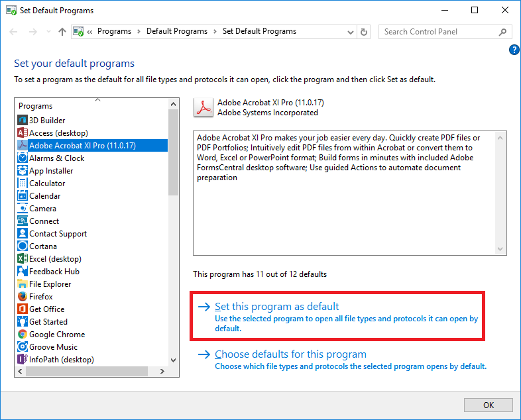Click programs list horizontal scroll left arrow
Viewport: 521px width, 420px height.
pyautogui.click(x=20, y=371)
